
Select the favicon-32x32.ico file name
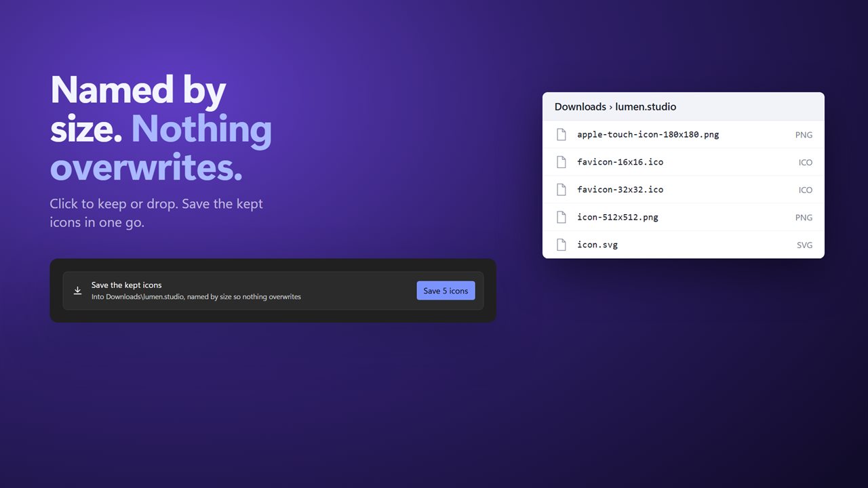tap(620, 190)
